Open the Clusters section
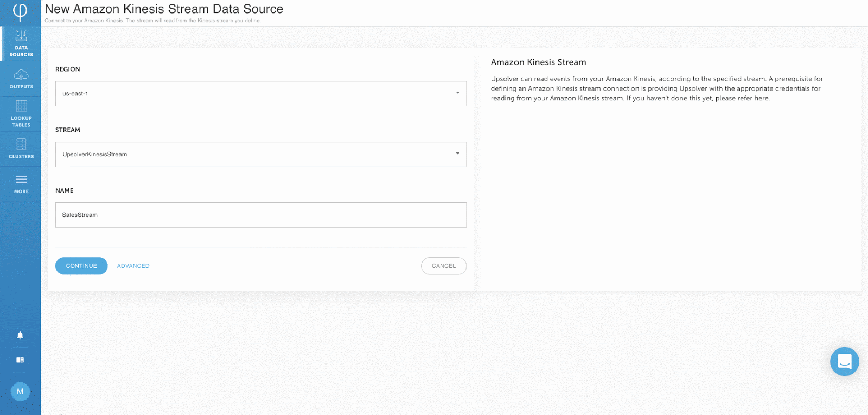868x415 pixels. coord(21,149)
